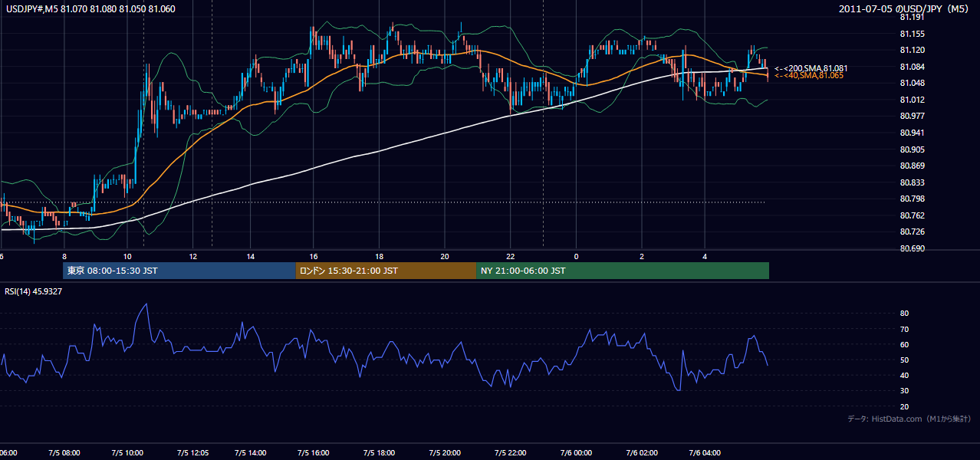
Task: Click price axis value 81.120
Action: click(x=912, y=50)
